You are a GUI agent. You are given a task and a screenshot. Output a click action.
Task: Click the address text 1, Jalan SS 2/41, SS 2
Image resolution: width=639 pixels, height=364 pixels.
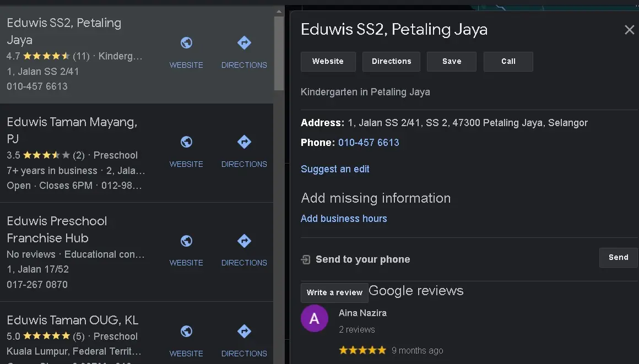click(468, 123)
